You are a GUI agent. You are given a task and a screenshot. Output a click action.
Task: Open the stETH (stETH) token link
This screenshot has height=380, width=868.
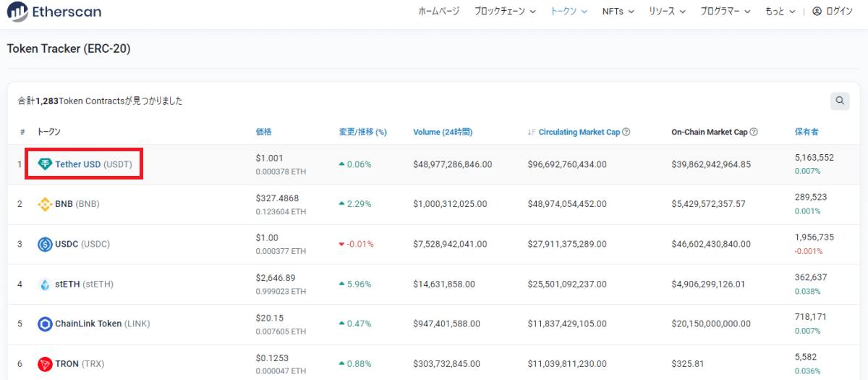tap(85, 284)
